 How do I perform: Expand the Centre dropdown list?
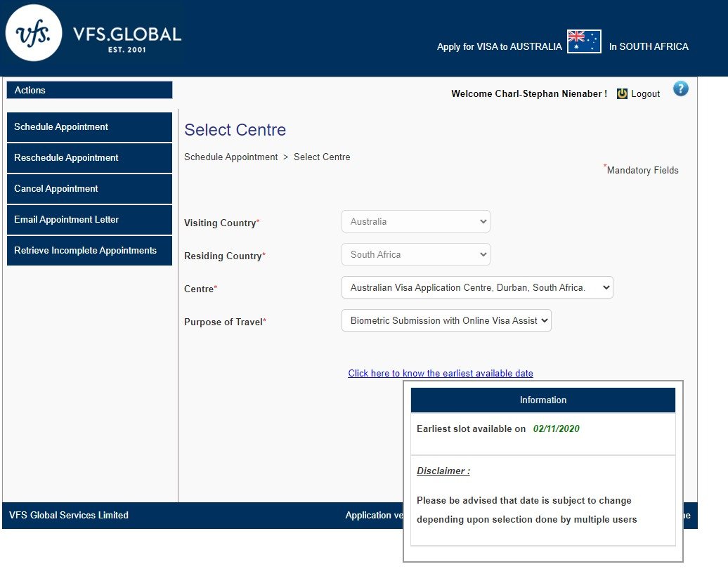tap(477, 287)
